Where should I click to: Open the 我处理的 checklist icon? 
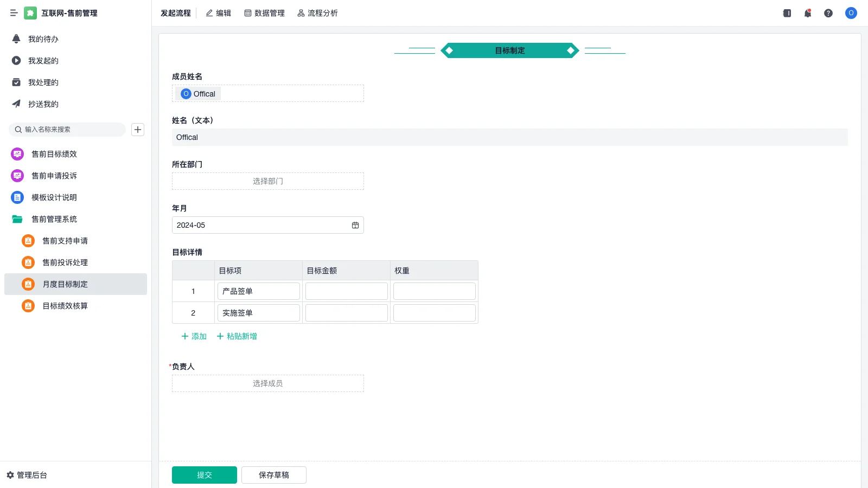16,82
